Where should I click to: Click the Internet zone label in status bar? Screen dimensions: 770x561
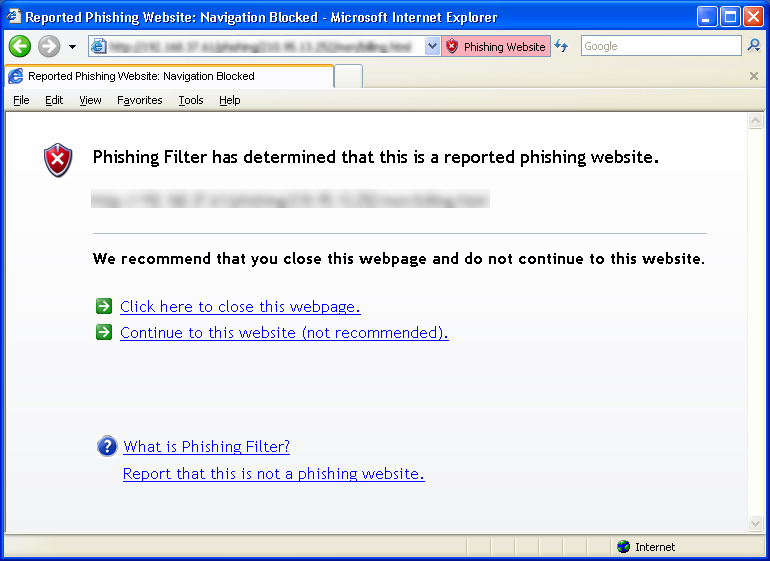(x=655, y=547)
